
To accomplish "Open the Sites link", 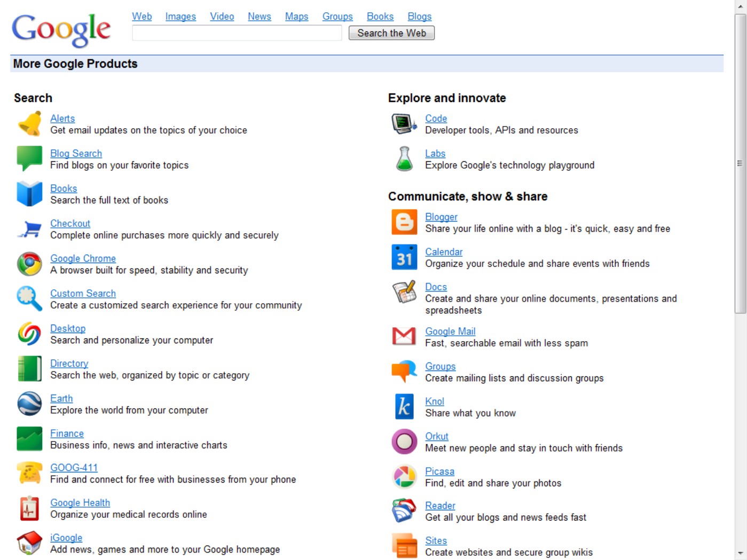I will point(436,540).
